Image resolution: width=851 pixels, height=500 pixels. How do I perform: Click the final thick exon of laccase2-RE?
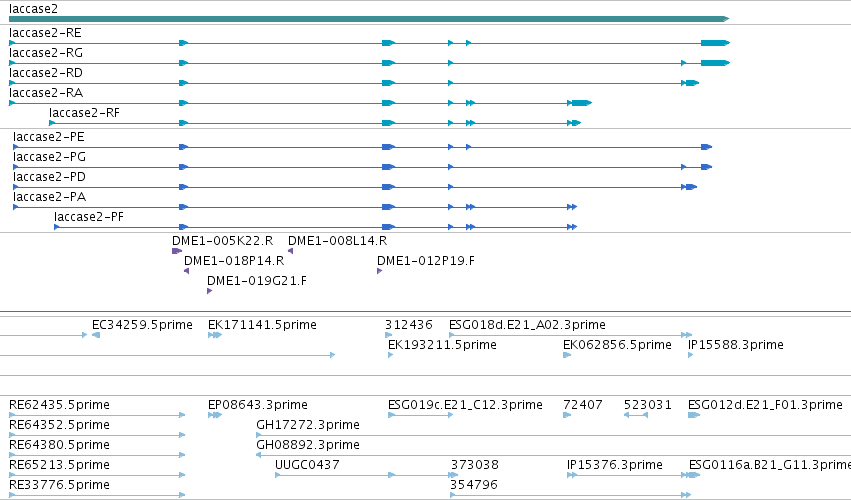(715, 43)
